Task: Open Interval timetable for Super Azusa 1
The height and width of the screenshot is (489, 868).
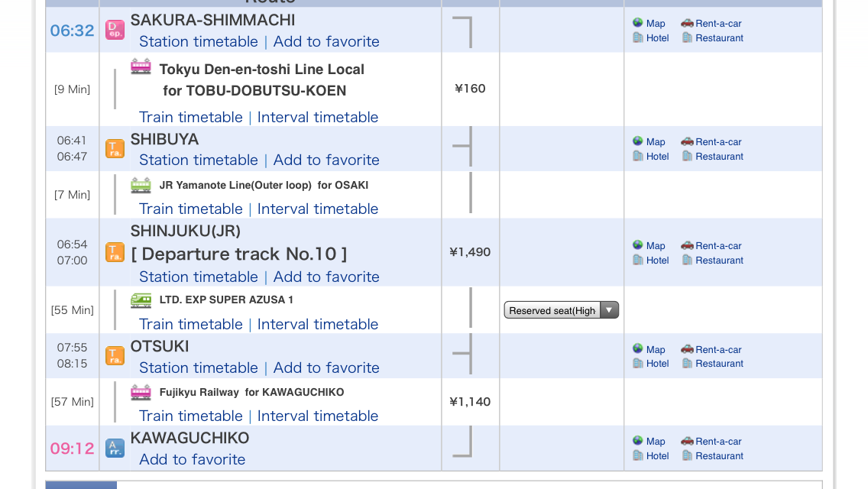Action: tap(318, 324)
